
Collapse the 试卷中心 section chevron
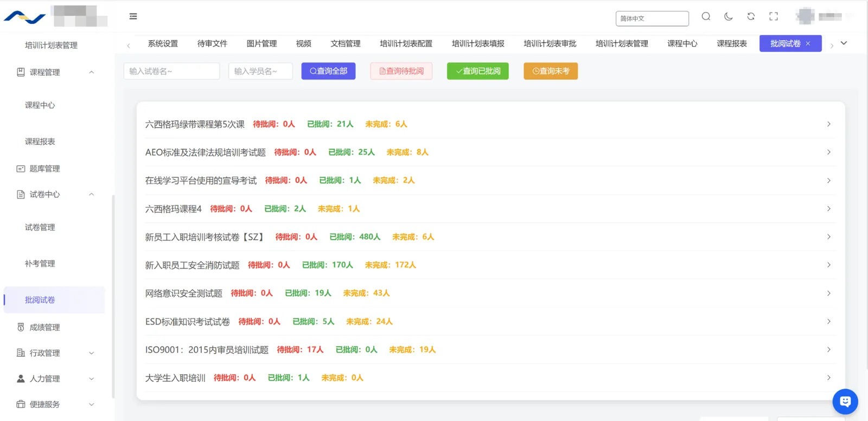91,194
